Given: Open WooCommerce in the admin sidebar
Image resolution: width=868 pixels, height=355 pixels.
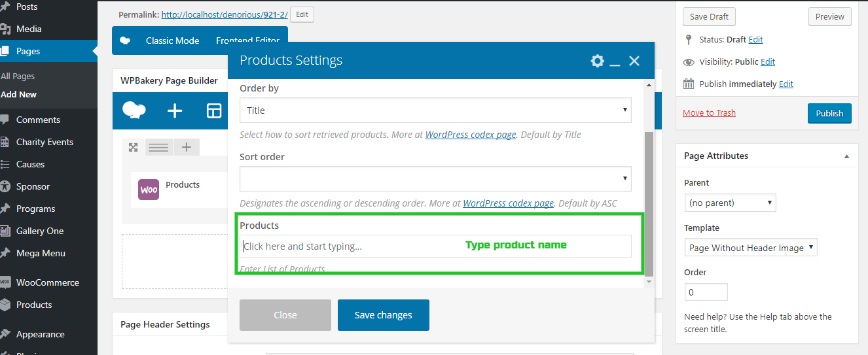Looking at the screenshot, I should click(48, 282).
